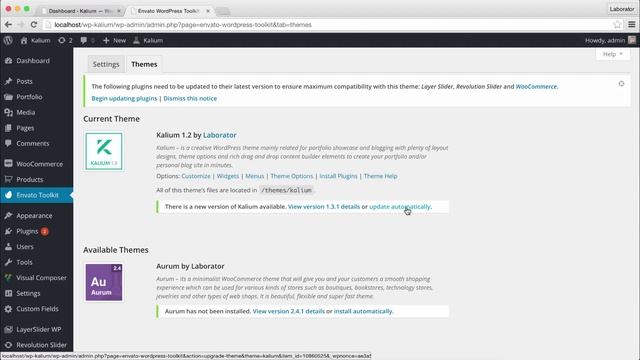Open LayerSlider WP in the sidebar

tap(38, 329)
